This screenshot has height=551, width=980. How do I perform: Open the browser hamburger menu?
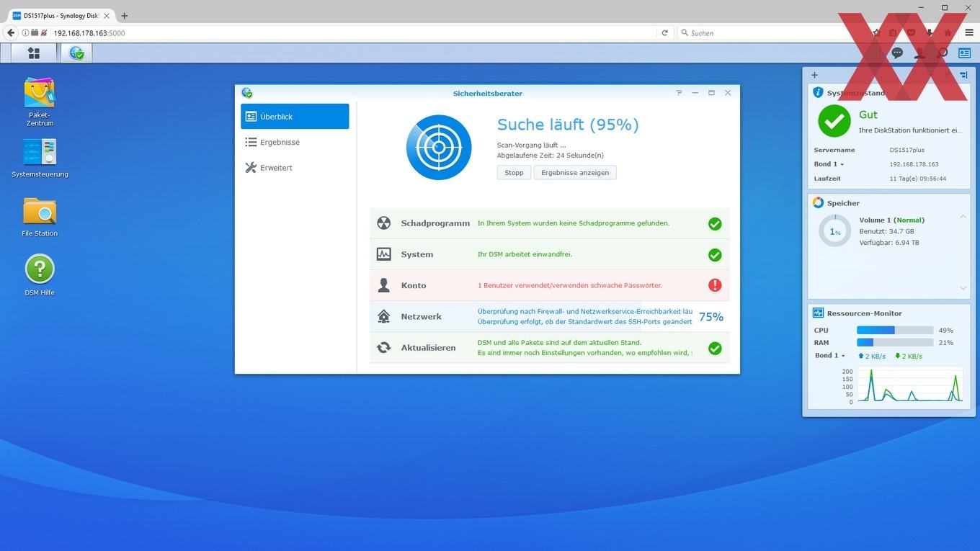click(x=968, y=32)
